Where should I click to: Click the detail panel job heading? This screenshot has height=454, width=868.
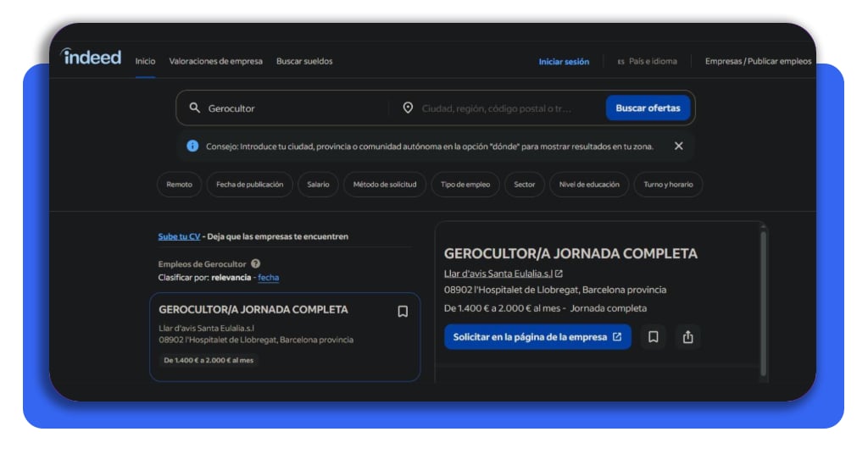coord(570,253)
